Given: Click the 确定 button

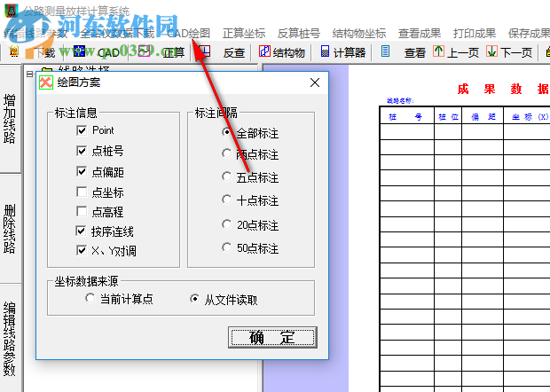Looking at the screenshot, I should coord(272,337).
